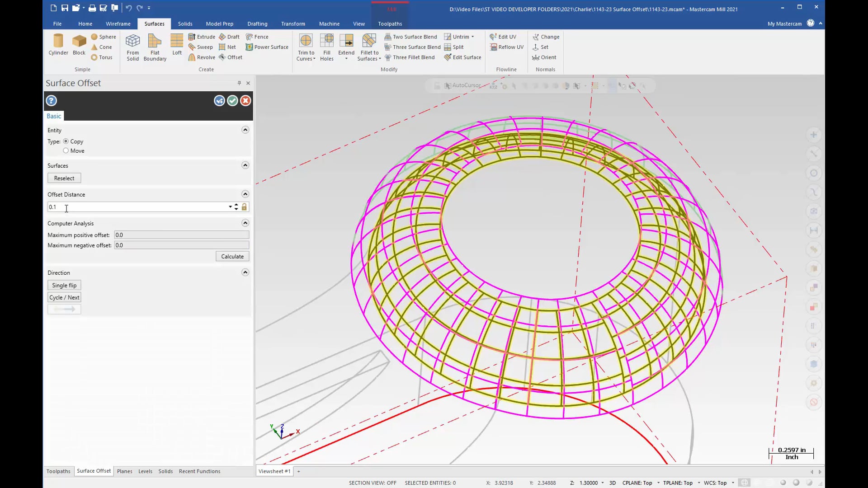Expand the Direction section panel
The image size is (868, 488).
coord(245,272)
